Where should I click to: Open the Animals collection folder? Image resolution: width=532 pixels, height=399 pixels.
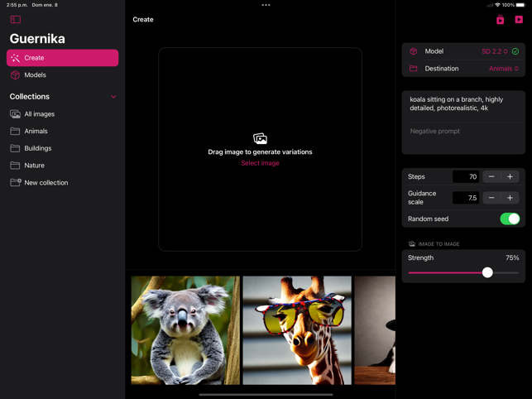click(x=62, y=131)
